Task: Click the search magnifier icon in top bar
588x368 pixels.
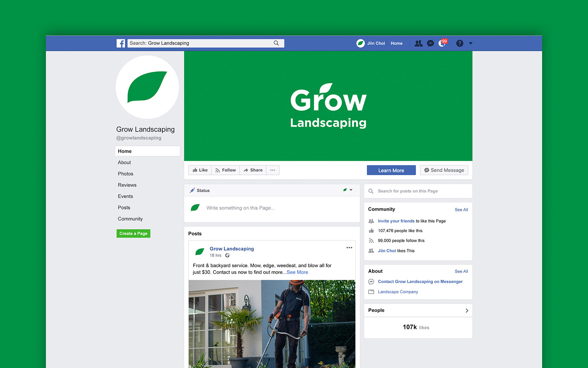Action: pos(276,43)
